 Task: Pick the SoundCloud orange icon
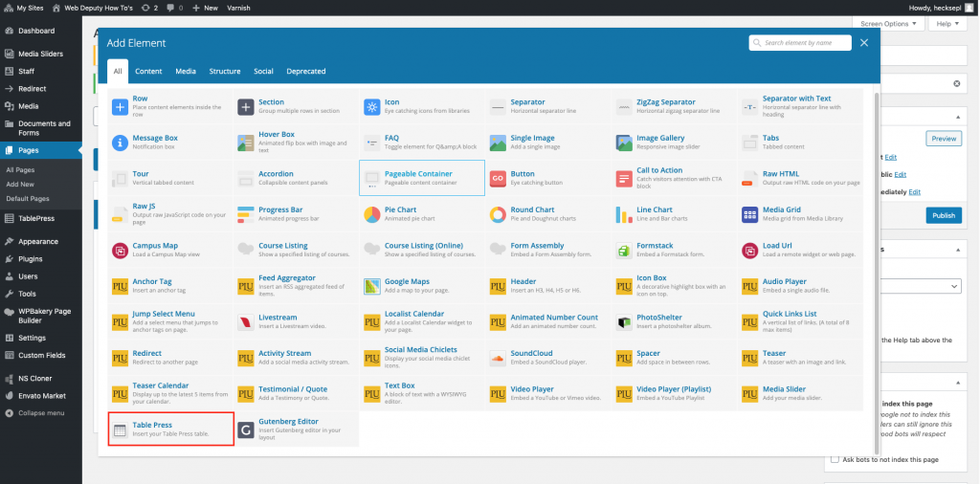click(x=498, y=358)
